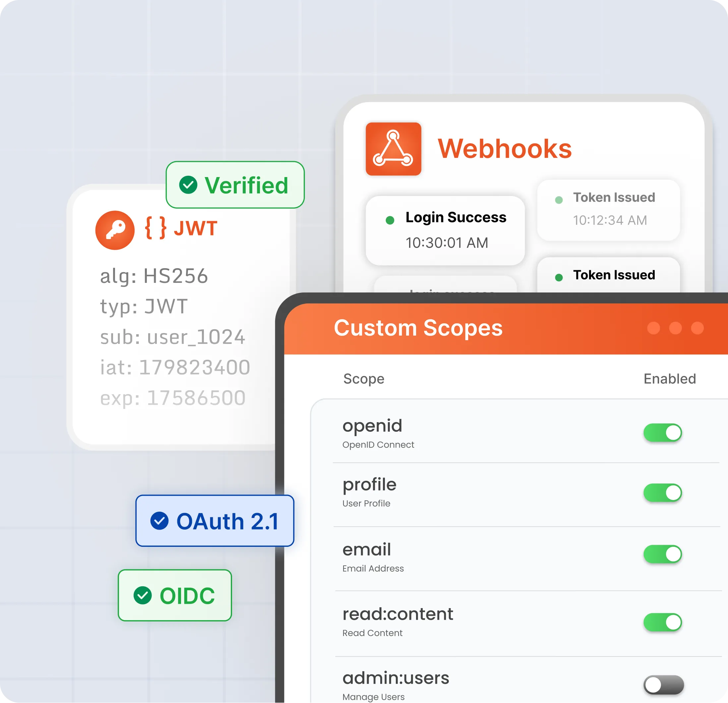Select the iat: 179823400 line
728x703 pixels.
(x=175, y=367)
